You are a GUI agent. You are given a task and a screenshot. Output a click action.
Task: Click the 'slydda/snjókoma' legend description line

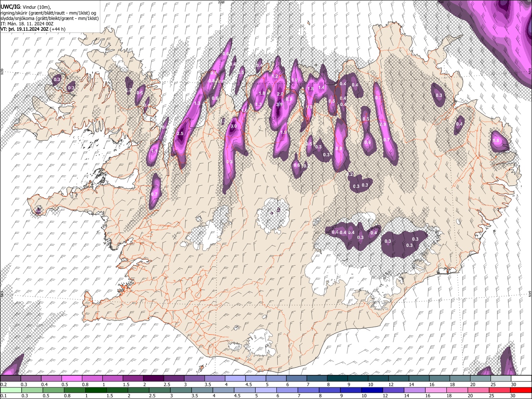click(x=50, y=18)
